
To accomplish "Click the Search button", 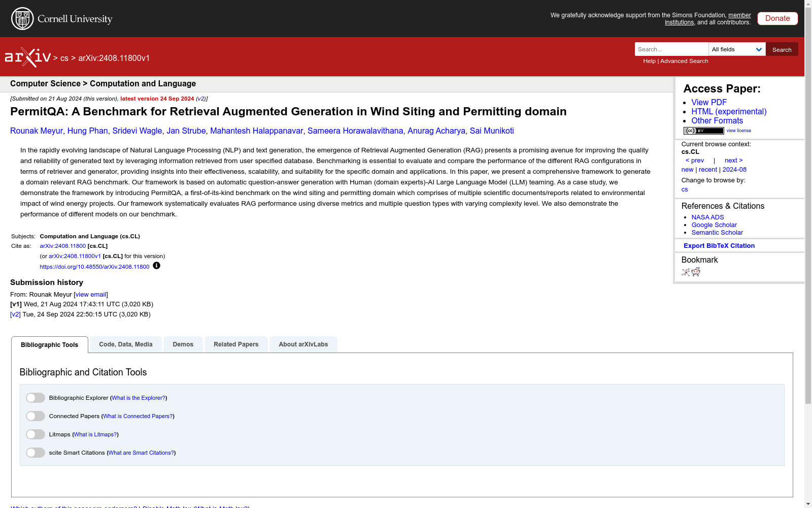I will 782,49.
